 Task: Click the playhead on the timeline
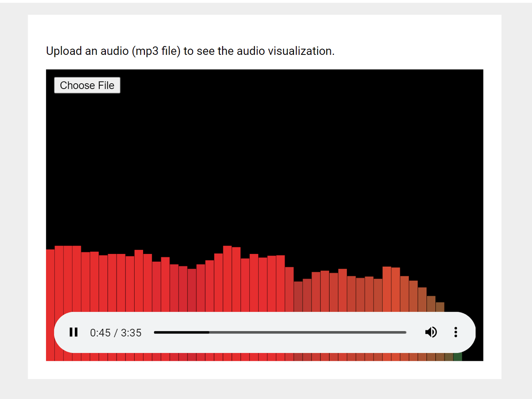pos(209,332)
